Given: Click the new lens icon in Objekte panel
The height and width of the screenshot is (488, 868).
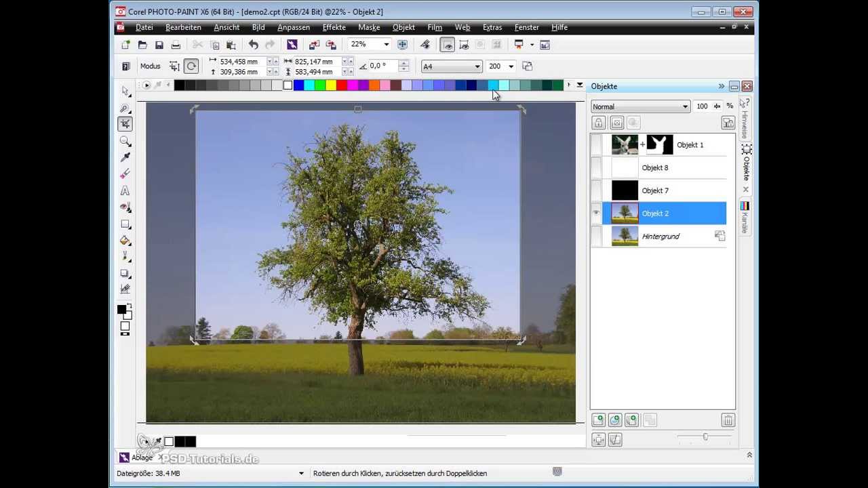Looking at the screenshot, I should coord(615,420).
